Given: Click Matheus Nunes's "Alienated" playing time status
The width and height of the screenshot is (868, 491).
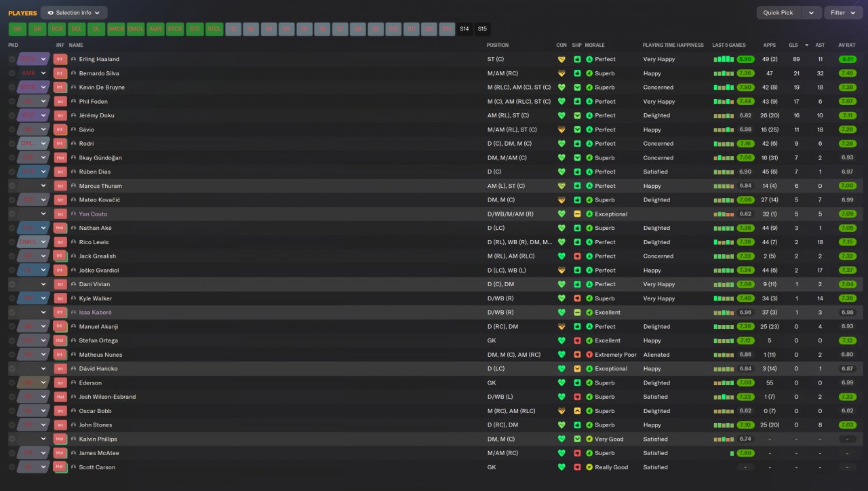Looking at the screenshot, I should (x=656, y=355).
